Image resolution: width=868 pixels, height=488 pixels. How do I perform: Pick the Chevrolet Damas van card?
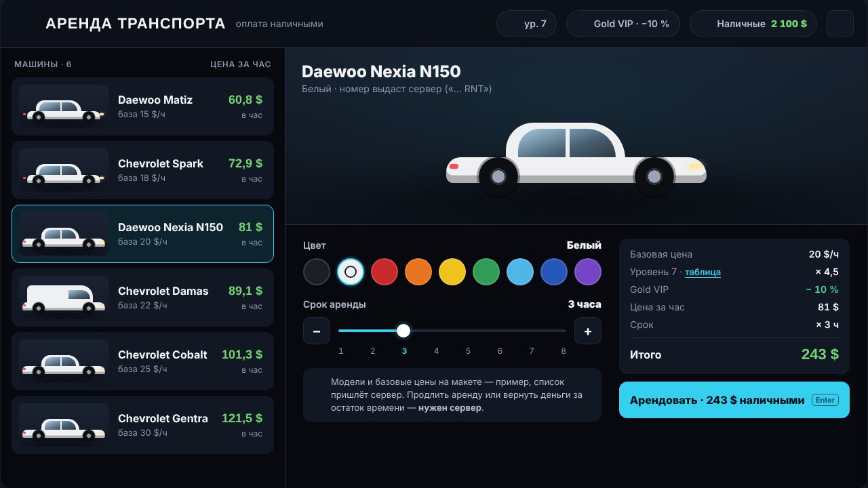[142, 298]
